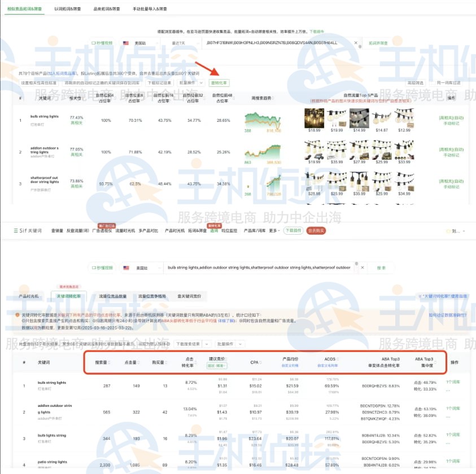Image resolution: width=476 pixels, height=474 pixels.
Task: Clear the keyword search box X icon
Action: [x=362, y=267]
